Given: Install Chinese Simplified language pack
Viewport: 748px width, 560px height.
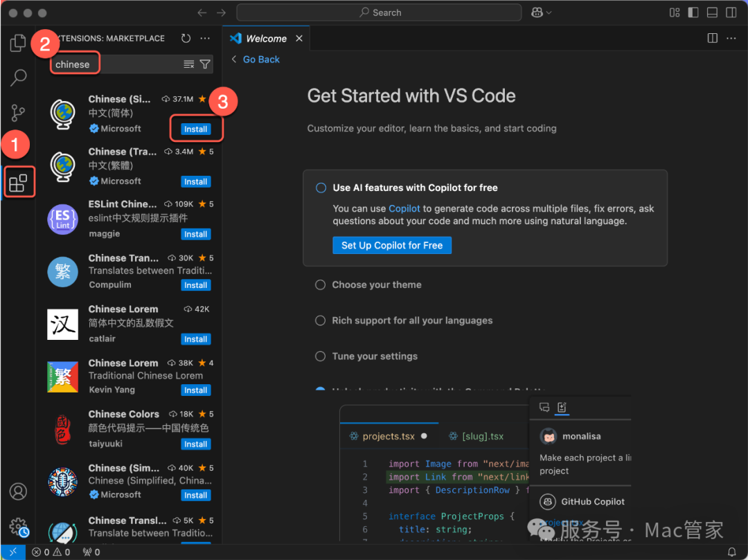Looking at the screenshot, I should tap(195, 129).
